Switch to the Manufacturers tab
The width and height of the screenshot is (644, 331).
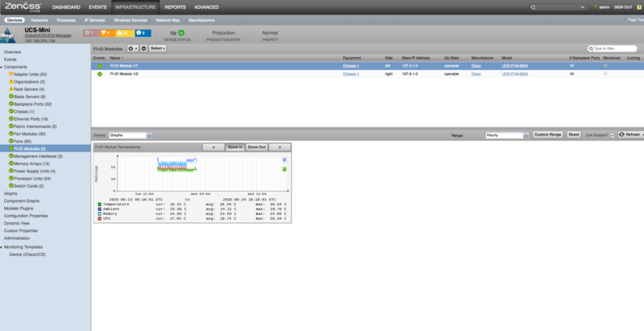click(x=201, y=20)
